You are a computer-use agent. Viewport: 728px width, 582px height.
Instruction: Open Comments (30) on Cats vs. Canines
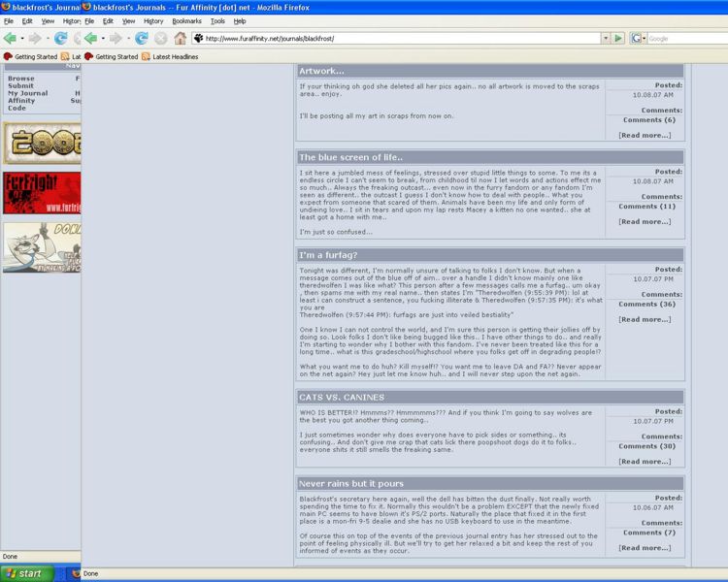(x=645, y=446)
